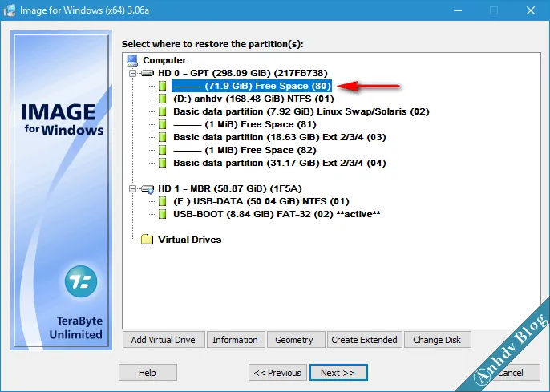Open Help for this step

(x=148, y=373)
